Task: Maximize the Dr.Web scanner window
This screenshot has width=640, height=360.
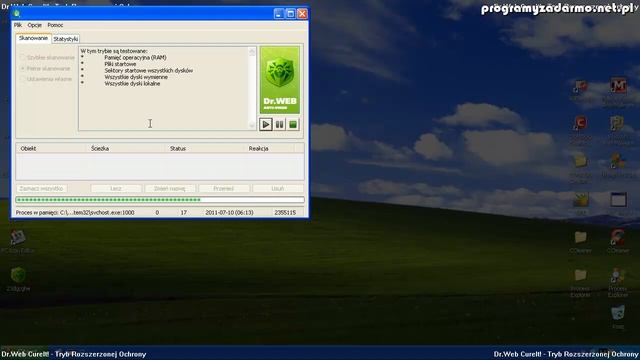Action: tap(291, 13)
